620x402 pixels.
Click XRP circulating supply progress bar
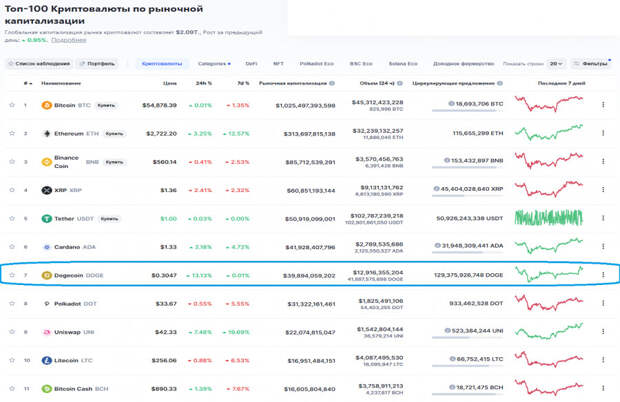[x=467, y=196]
